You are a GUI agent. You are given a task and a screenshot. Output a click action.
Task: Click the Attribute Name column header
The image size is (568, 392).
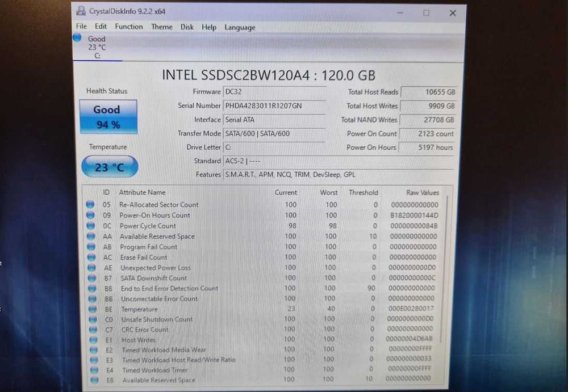[142, 192]
